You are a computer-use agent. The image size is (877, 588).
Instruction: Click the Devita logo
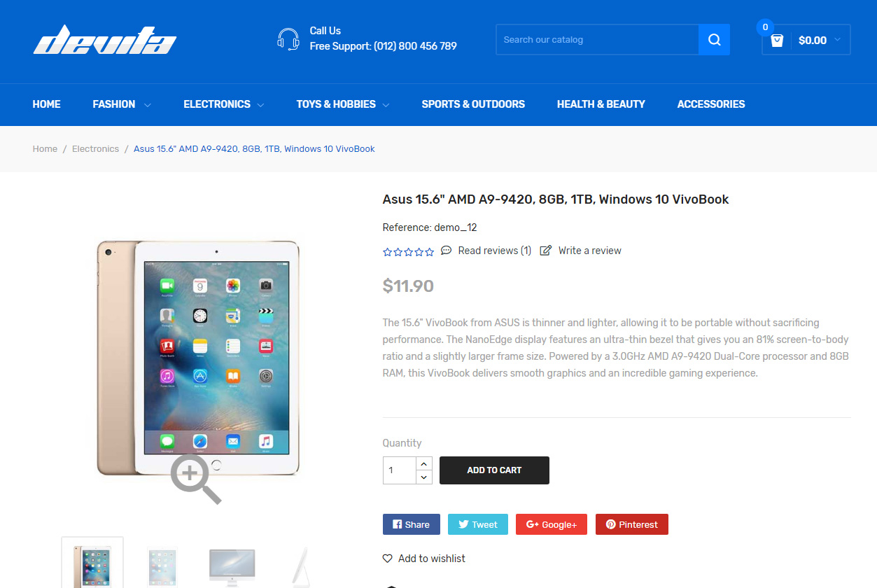click(x=105, y=40)
